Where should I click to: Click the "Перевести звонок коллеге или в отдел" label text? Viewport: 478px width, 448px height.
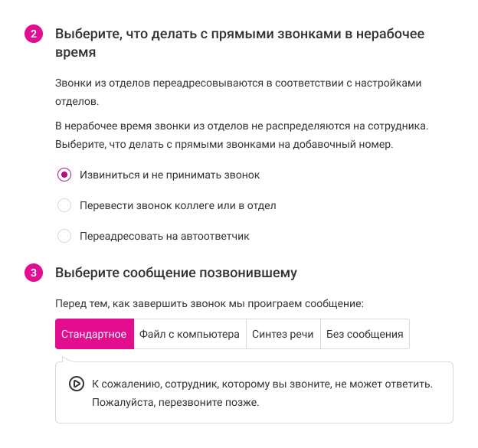(178, 205)
